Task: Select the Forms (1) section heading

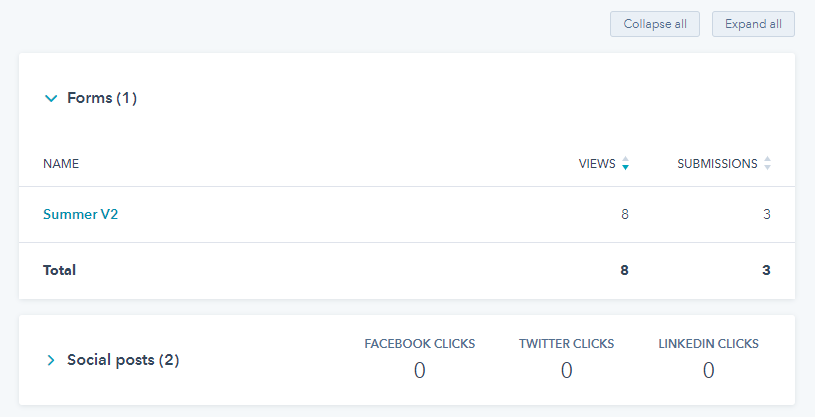Action: (x=102, y=98)
